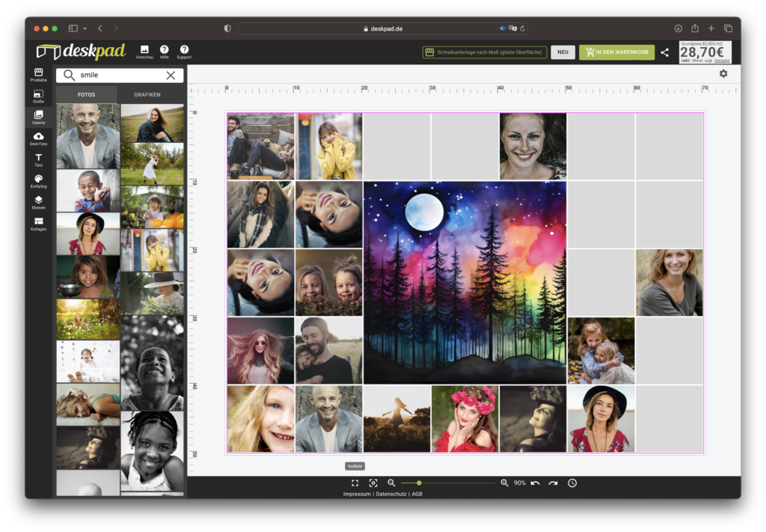This screenshot has width=766, height=532.
Task: Open the Datenschutz link
Action: [391, 495]
